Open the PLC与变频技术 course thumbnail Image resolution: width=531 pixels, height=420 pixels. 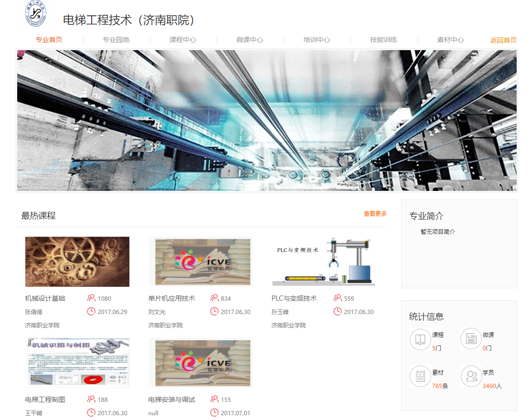[323, 262]
